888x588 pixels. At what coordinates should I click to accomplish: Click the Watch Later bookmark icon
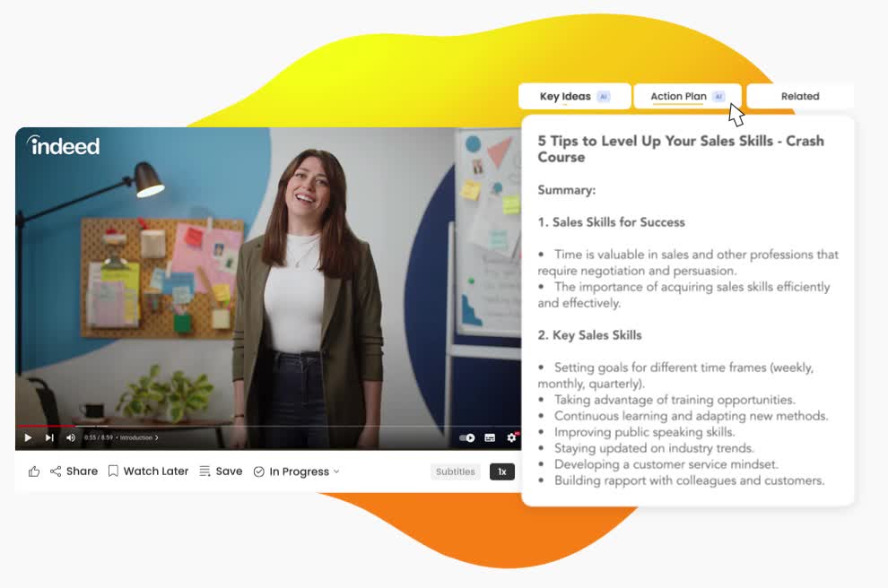[x=113, y=471]
